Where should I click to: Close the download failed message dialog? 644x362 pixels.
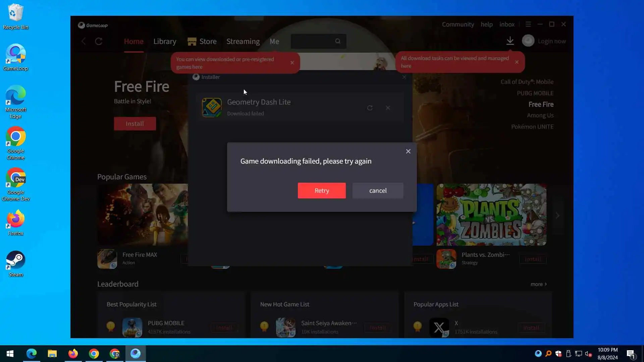408,151
